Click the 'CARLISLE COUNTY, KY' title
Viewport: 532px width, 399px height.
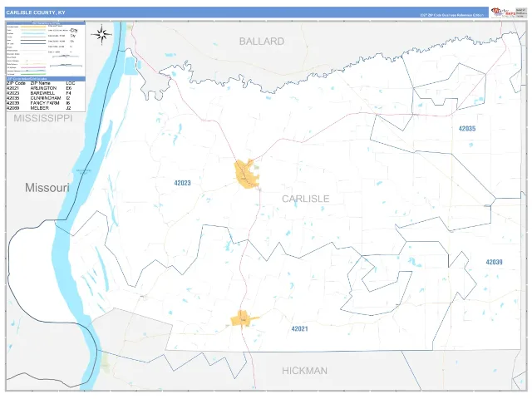(36, 12)
